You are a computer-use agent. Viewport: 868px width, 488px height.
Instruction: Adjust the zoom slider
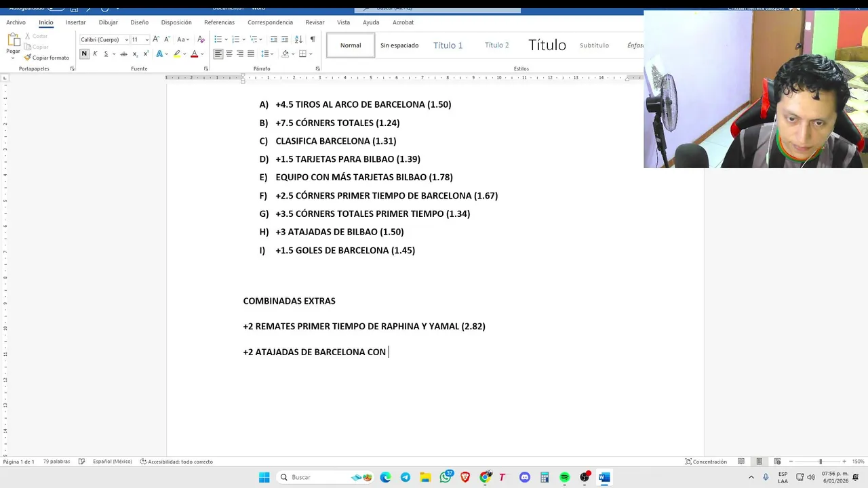point(820,462)
